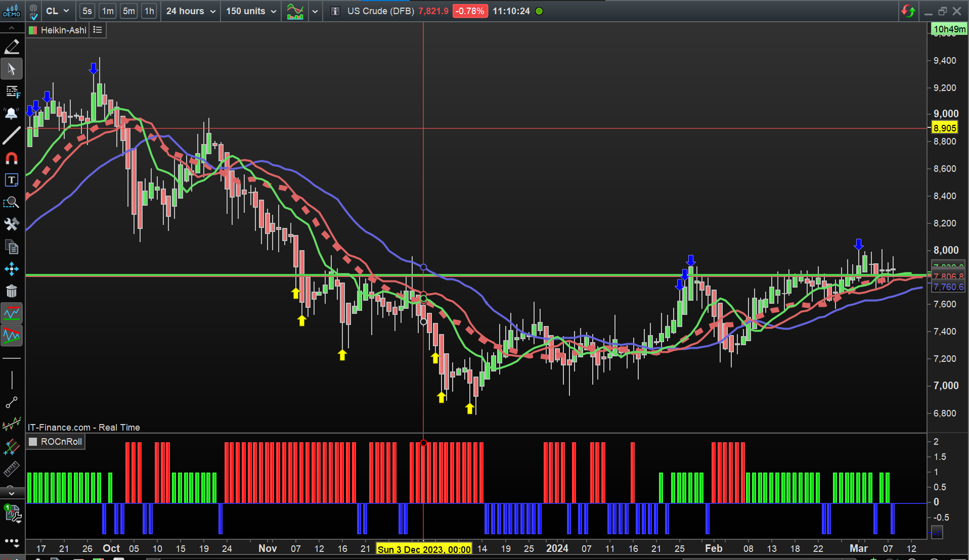The width and height of the screenshot is (969, 560).
Task: Click the US Crude (DFB) title
Action: point(381,11)
